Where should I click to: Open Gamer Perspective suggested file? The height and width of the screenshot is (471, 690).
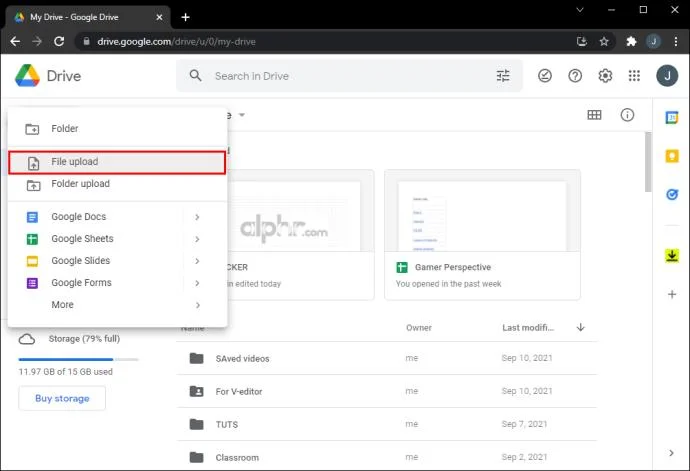[482, 235]
